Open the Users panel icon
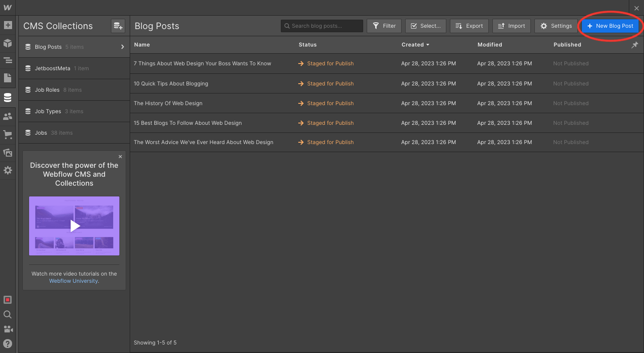 point(8,116)
